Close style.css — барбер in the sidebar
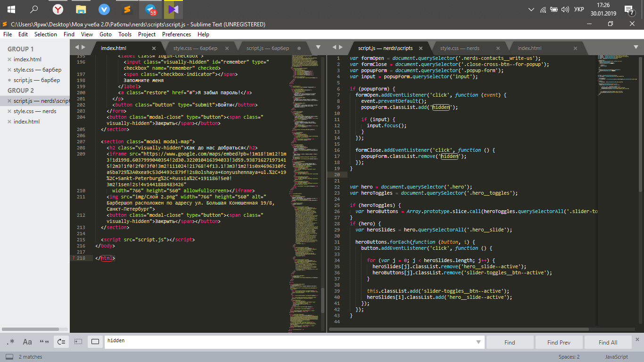Screen dimensions: 644x362 [9, 70]
